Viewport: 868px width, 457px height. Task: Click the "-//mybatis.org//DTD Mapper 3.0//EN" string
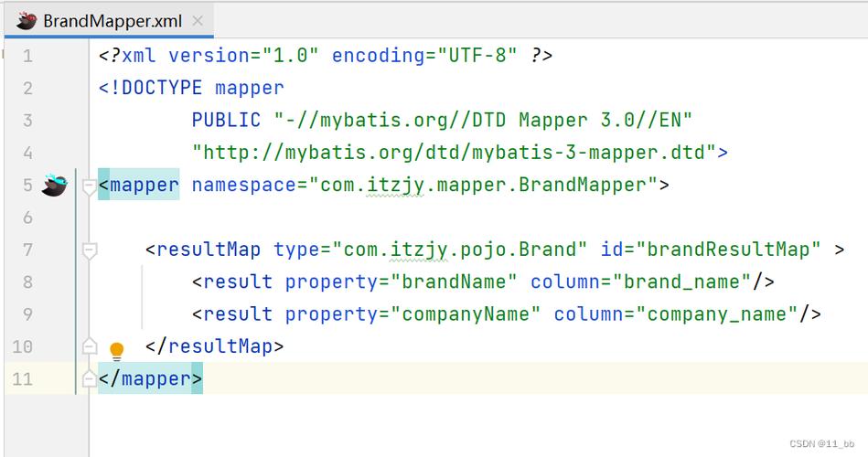483,120
